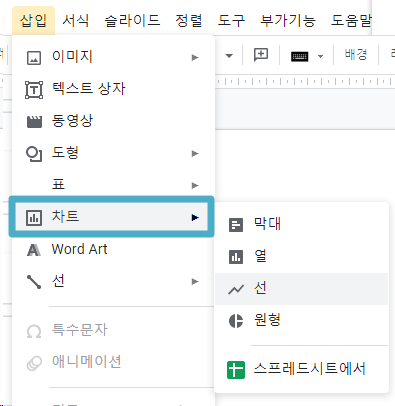Choose 스프레드시트에서 chart option

click(301, 369)
